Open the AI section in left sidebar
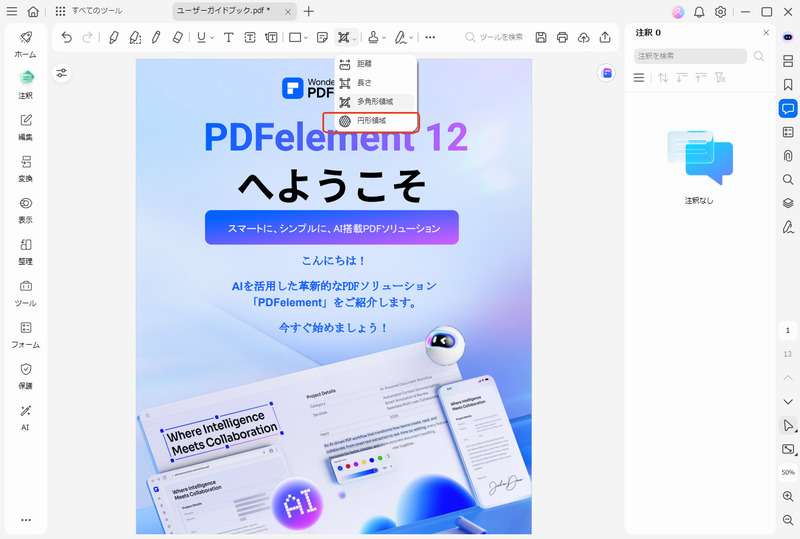This screenshot has height=539, width=800. (26, 418)
